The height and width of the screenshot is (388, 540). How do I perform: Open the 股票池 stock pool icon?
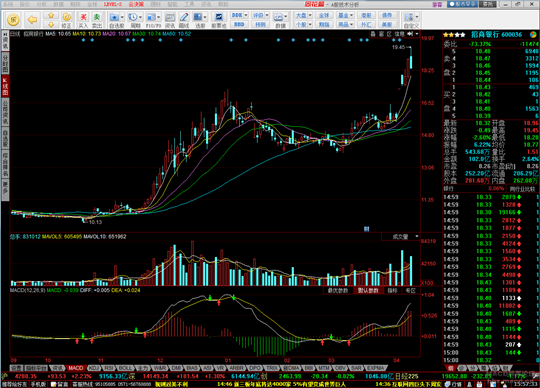click(x=219, y=20)
